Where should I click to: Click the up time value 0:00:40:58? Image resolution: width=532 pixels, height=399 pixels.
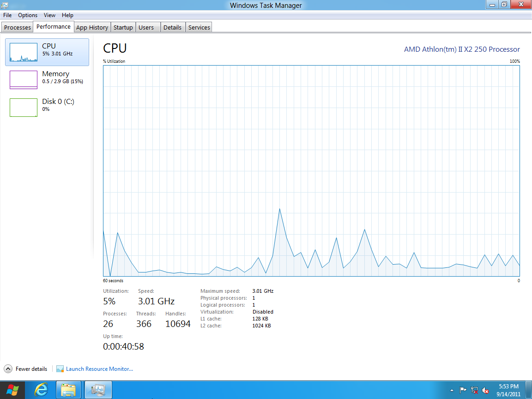point(123,346)
